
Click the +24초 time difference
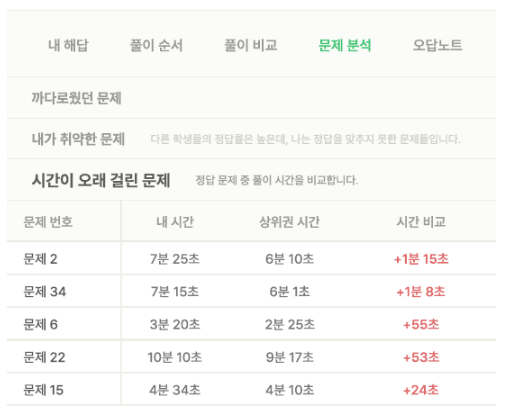coord(421,390)
